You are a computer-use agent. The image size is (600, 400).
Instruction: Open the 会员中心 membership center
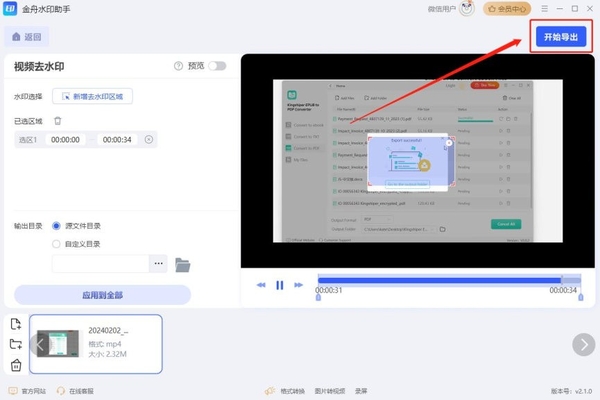point(507,8)
